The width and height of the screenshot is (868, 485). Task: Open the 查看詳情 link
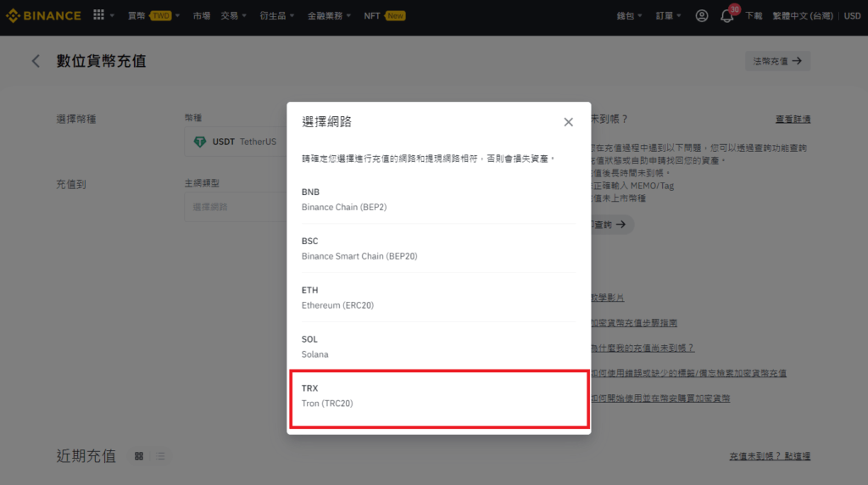pos(793,119)
